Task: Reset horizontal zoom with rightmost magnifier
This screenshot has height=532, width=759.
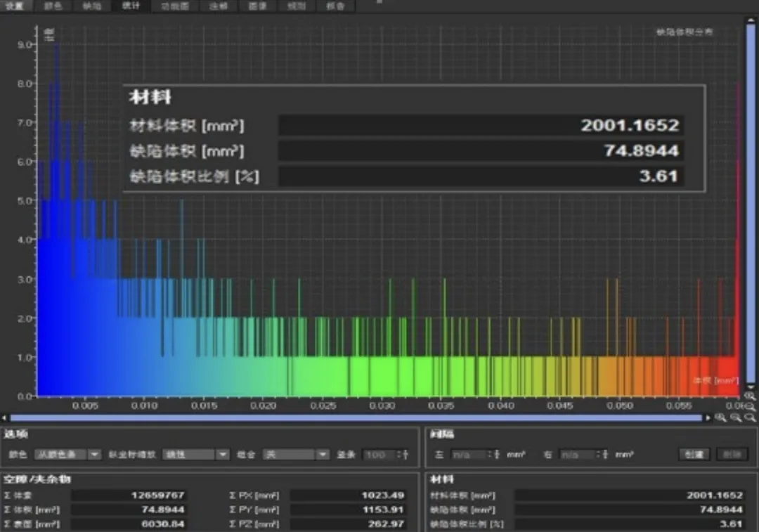Action: click(x=751, y=417)
